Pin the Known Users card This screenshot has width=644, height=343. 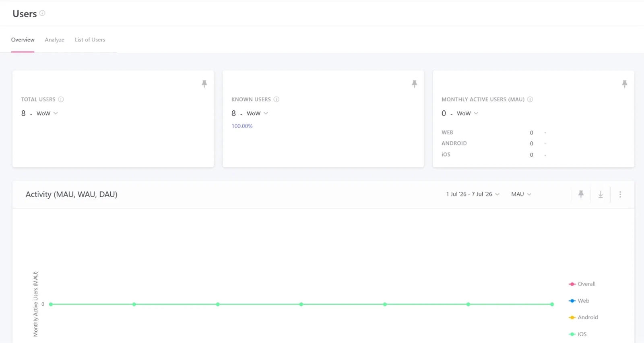tap(414, 84)
